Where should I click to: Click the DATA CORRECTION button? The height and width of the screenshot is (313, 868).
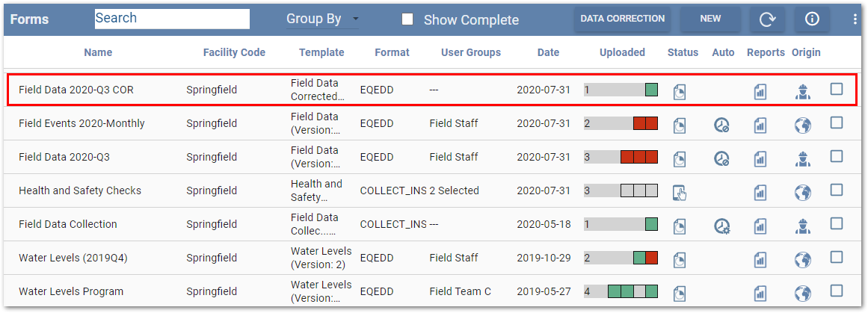(x=622, y=19)
